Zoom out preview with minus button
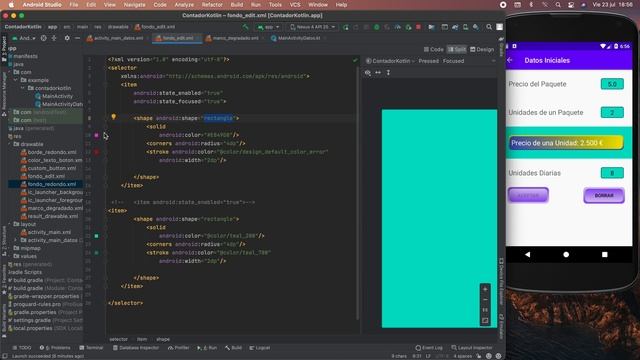Image resolution: width=640 pixels, height=360 pixels. click(x=485, y=300)
